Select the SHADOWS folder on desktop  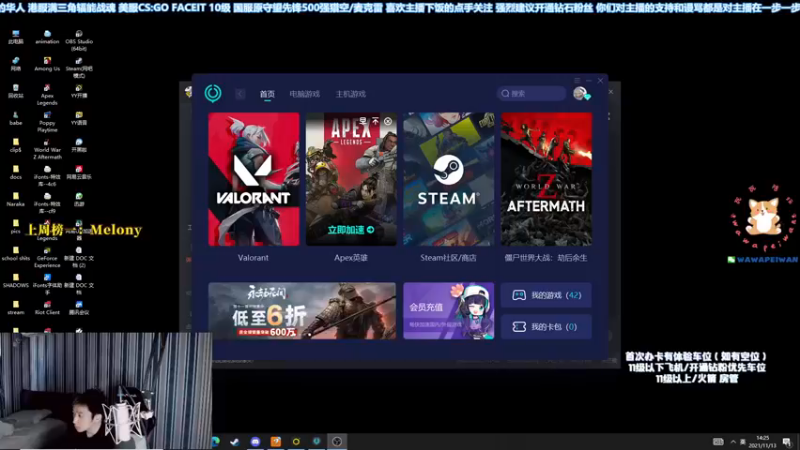tap(15, 281)
